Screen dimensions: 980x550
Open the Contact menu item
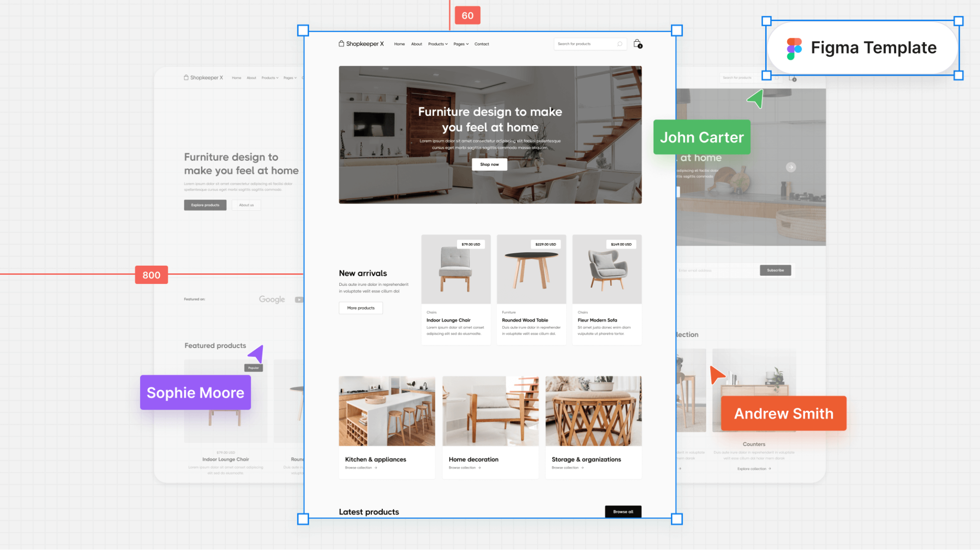[482, 44]
